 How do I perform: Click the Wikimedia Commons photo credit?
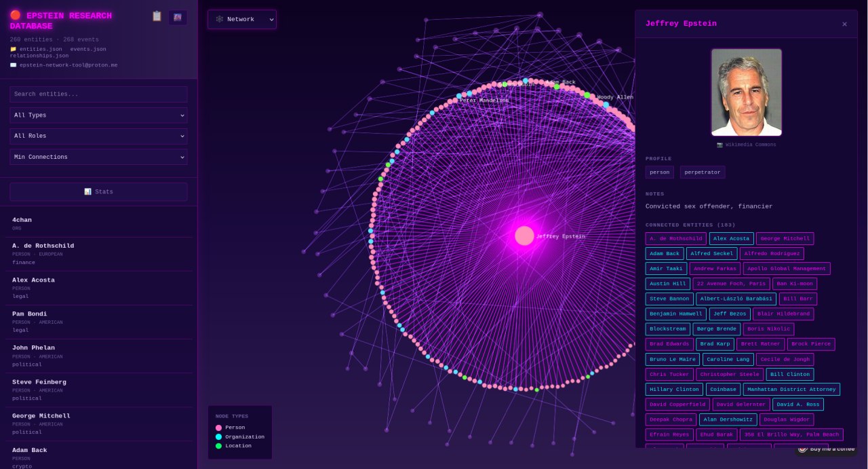tap(746, 145)
